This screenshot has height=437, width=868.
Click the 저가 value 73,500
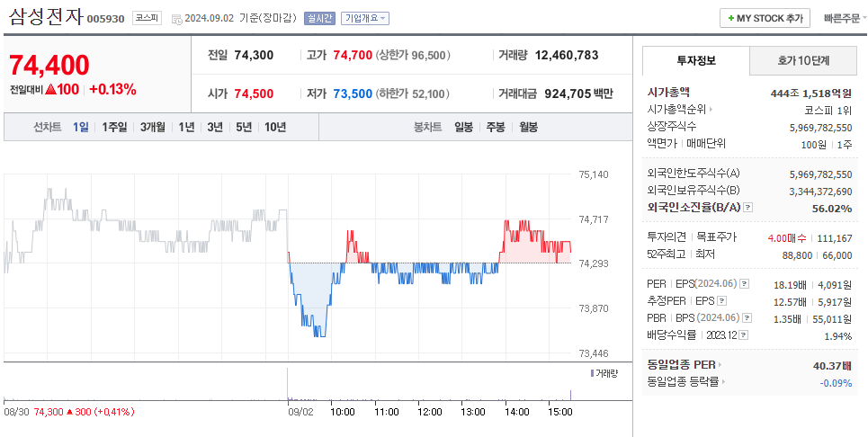click(x=353, y=94)
